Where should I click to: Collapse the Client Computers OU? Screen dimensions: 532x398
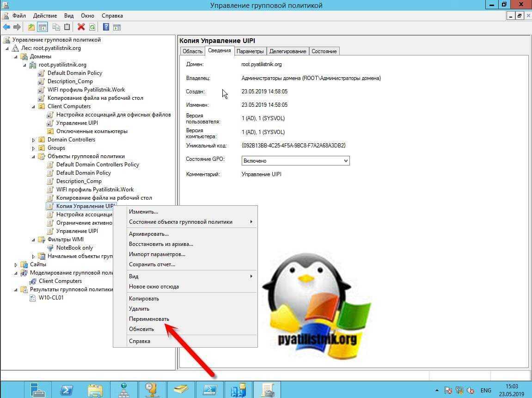pyautogui.click(x=33, y=106)
